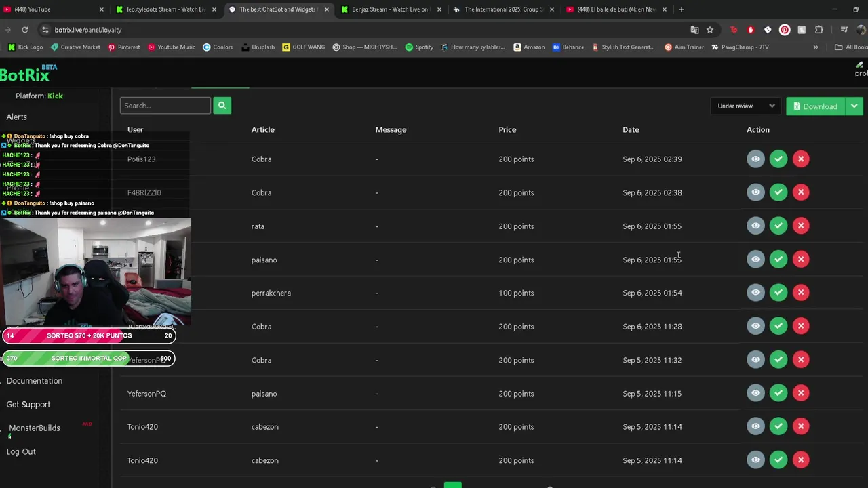Open the Pinterest extension icon
Image resolution: width=868 pixels, height=488 pixels.
[x=785, y=30]
